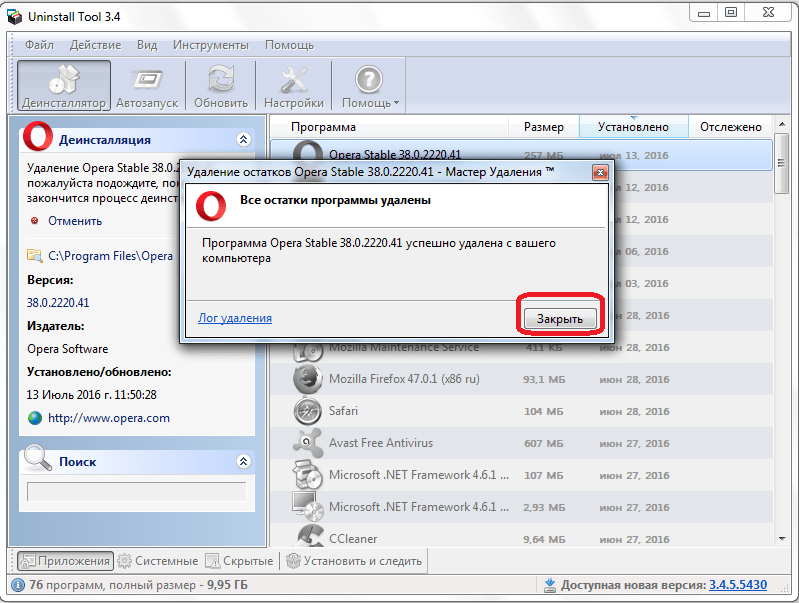Select Avast Free Antivirus row
The width and height of the screenshot is (799, 603).
point(521,443)
